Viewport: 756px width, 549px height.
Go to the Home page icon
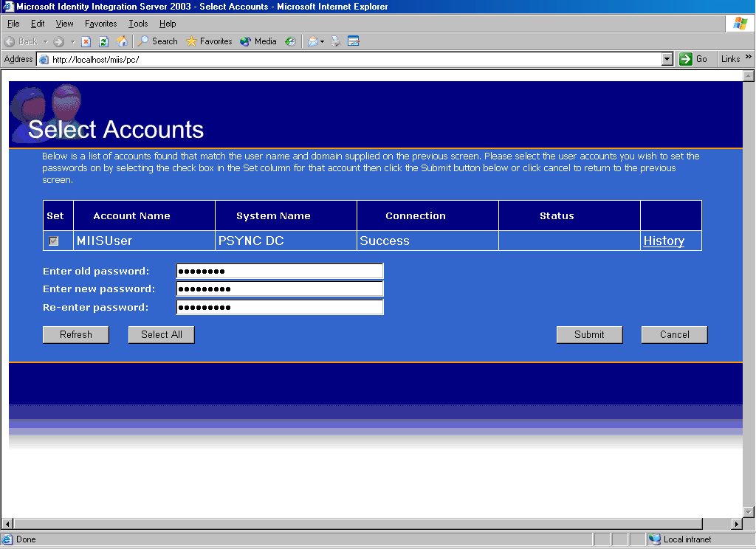122,41
